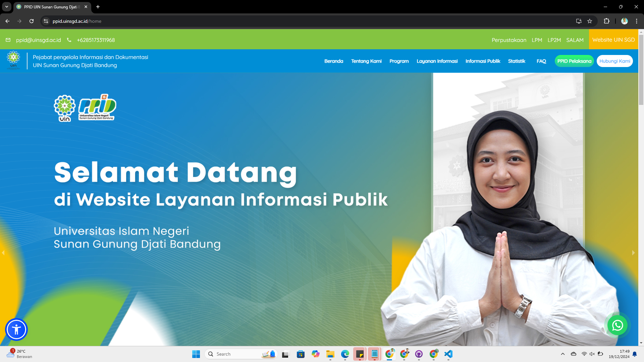The width and height of the screenshot is (644, 362).
Task: Open the Notepad app from the taskbar
Action: tap(375, 354)
